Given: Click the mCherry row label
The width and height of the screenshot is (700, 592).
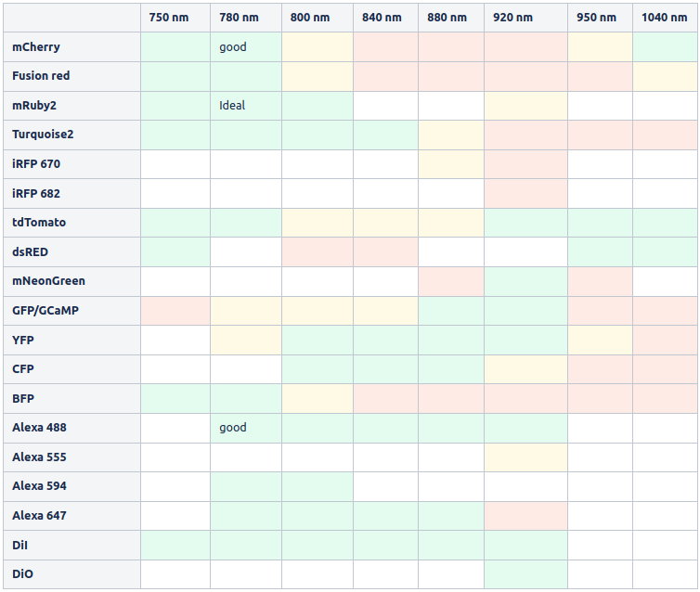Looking at the screenshot, I should point(71,46).
